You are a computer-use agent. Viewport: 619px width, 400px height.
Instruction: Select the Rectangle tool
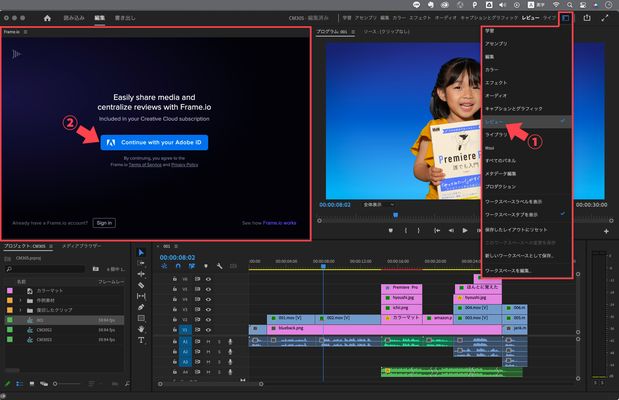coord(141,318)
